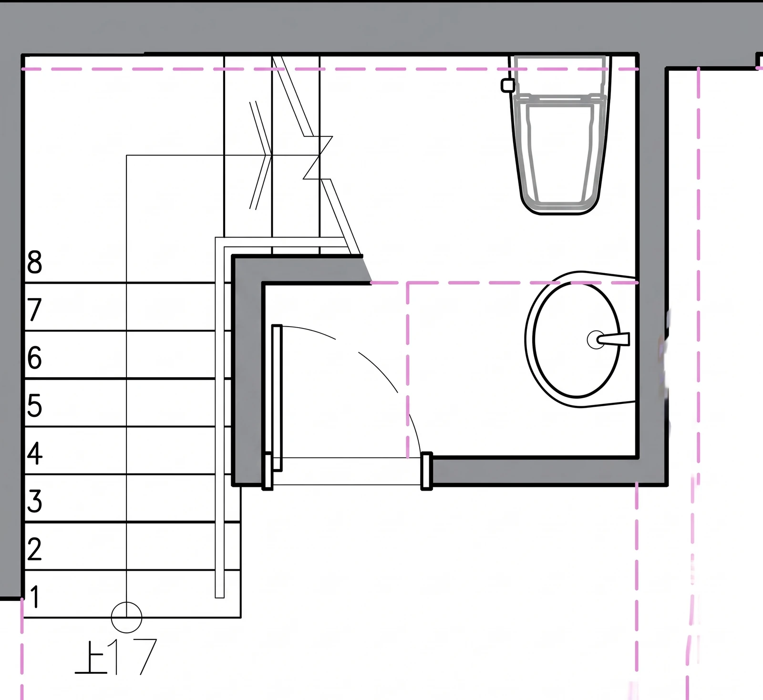This screenshot has height=700, width=763.
Task: Click stair step number 5
Action: click(35, 405)
